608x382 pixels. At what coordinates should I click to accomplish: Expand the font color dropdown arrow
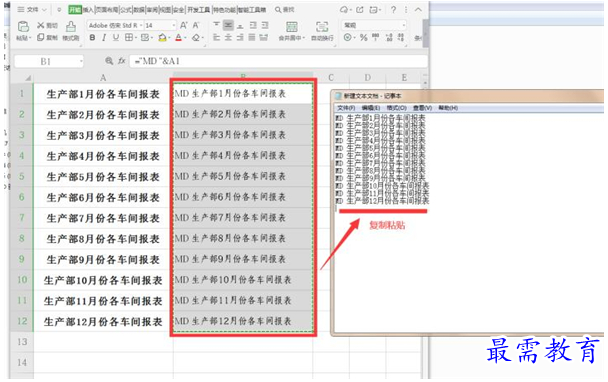tap(186, 38)
